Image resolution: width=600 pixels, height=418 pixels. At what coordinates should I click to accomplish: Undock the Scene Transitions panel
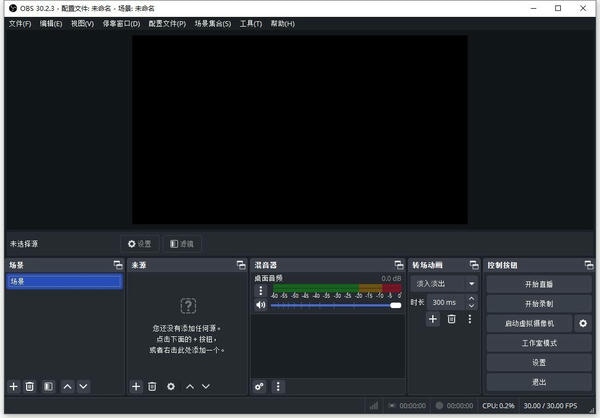coord(474,265)
